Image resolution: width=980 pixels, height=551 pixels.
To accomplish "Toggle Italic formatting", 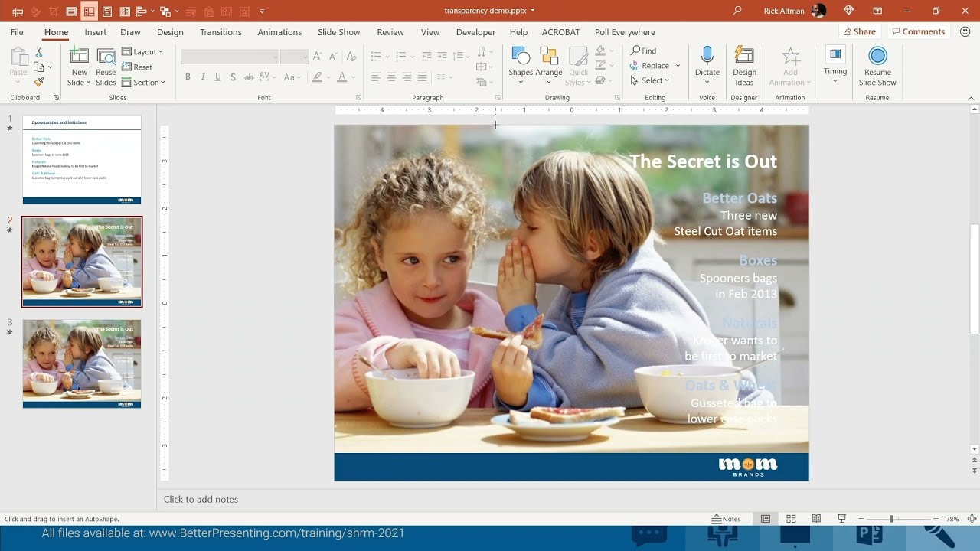I will coord(203,77).
